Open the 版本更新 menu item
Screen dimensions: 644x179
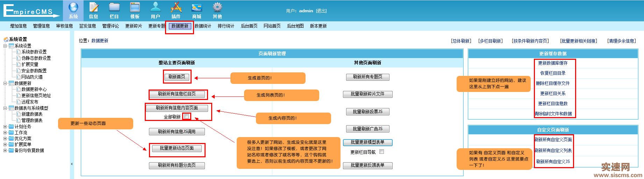click(x=318, y=26)
